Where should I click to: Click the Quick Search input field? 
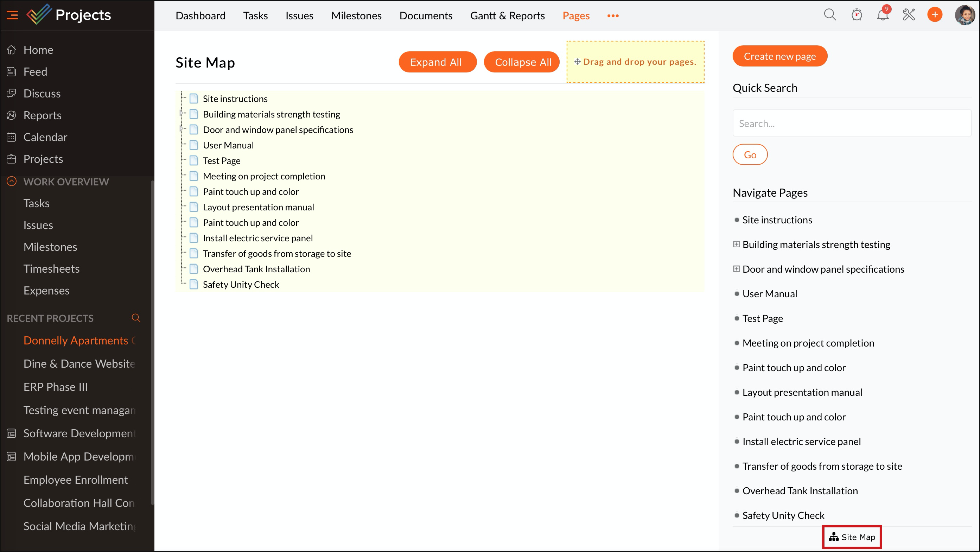pos(851,123)
